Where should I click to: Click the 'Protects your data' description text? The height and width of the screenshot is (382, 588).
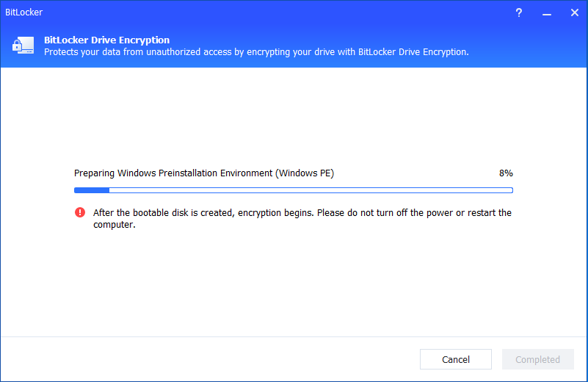point(256,52)
